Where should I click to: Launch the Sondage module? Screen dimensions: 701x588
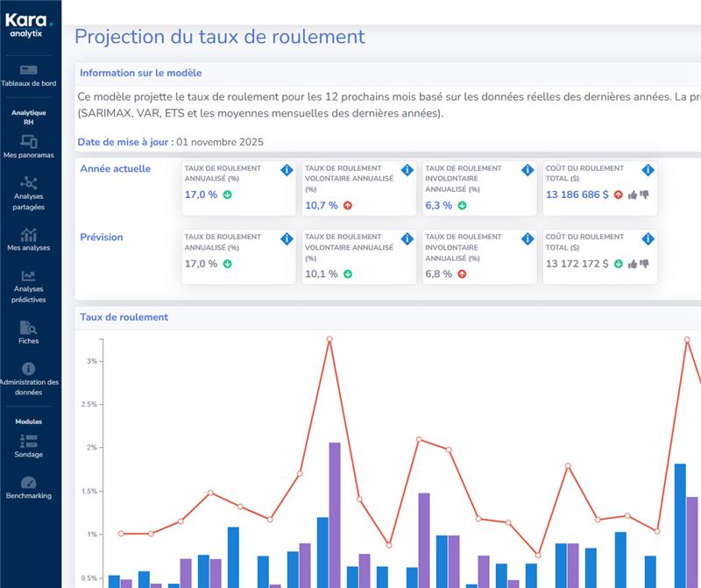click(31, 450)
